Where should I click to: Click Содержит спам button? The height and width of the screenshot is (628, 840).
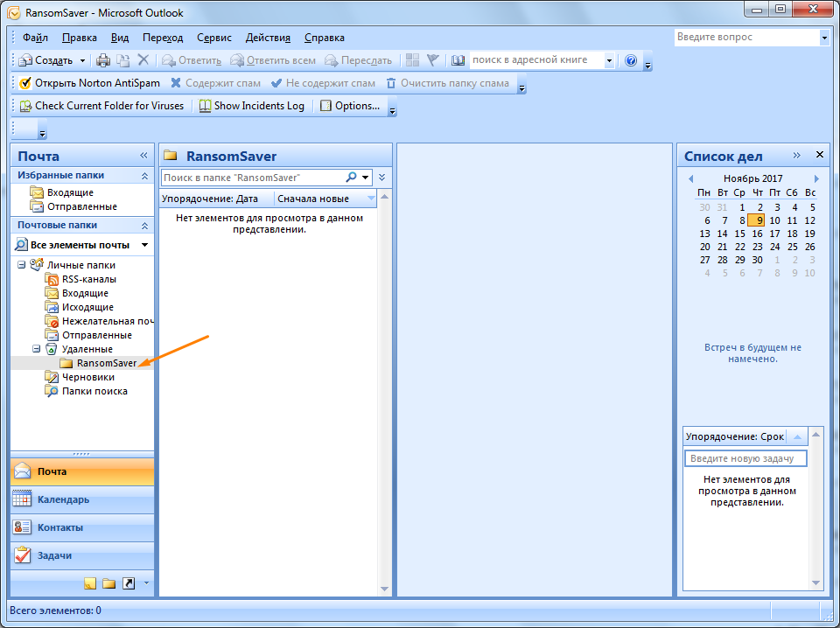pos(216,83)
